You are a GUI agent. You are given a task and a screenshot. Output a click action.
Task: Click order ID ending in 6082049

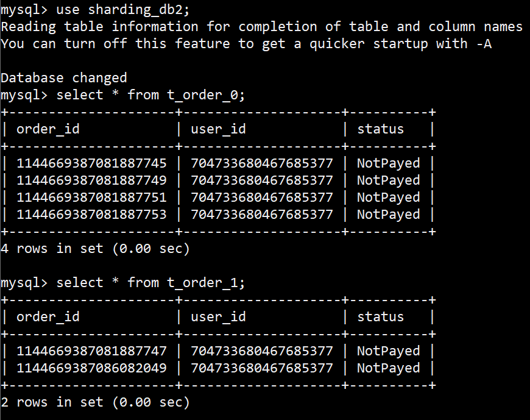pos(91,368)
